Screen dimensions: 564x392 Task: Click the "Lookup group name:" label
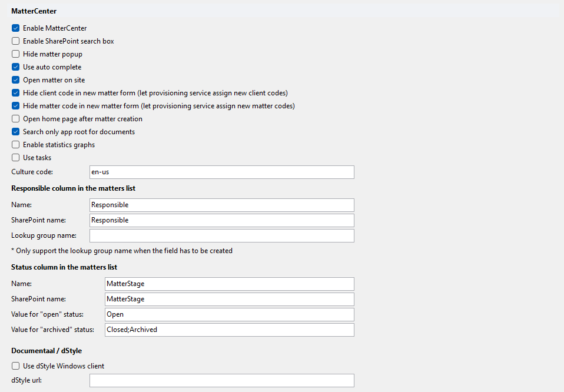[44, 235]
